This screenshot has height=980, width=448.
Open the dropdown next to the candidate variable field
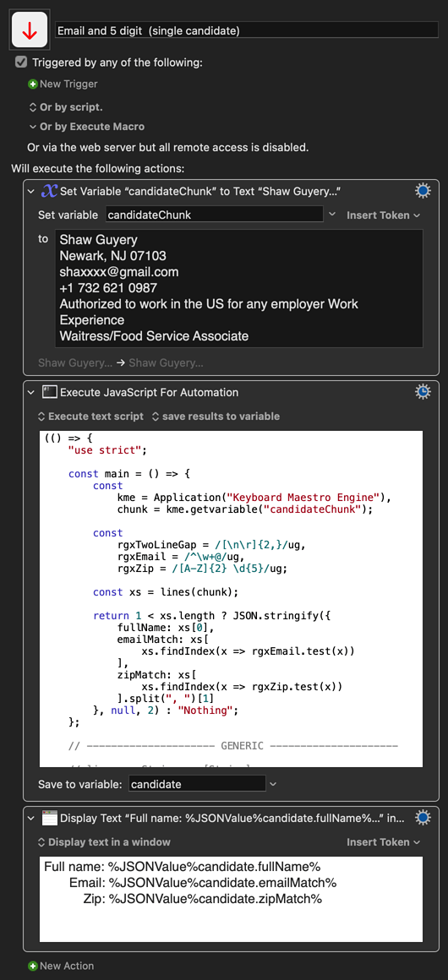click(273, 784)
